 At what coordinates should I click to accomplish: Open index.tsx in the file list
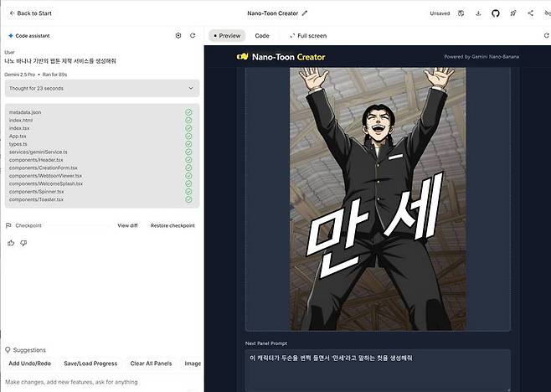19,128
